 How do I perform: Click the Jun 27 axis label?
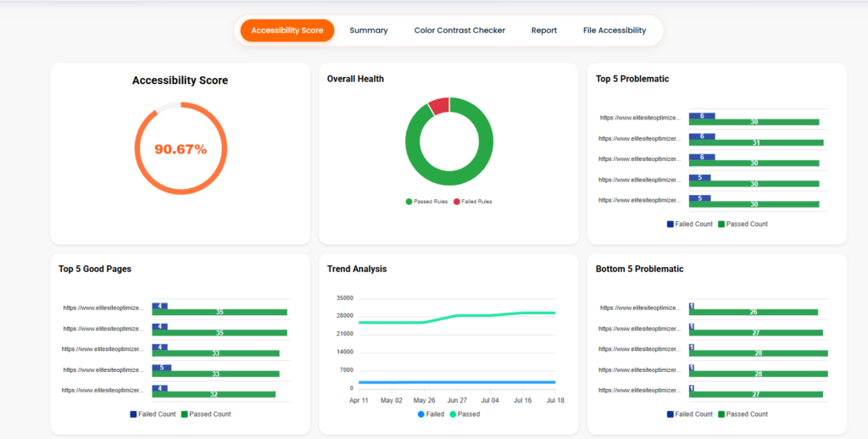(x=457, y=400)
